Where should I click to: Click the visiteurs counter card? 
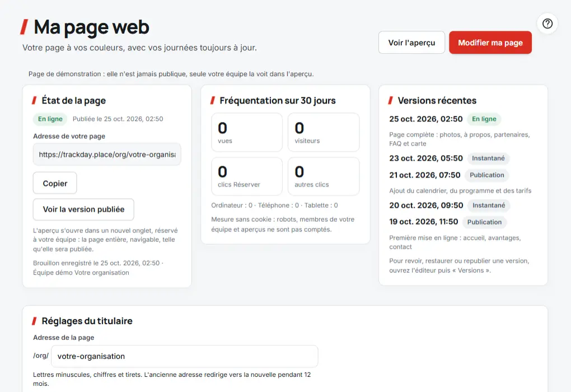pyautogui.click(x=324, y=132)
